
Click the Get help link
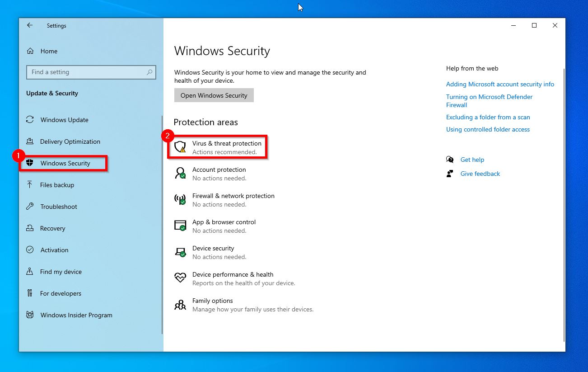pos(472,160)
